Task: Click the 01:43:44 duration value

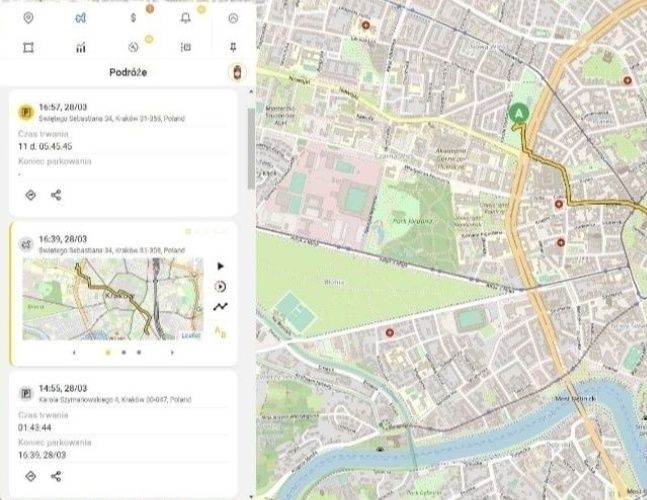Action: pos(35,427)
